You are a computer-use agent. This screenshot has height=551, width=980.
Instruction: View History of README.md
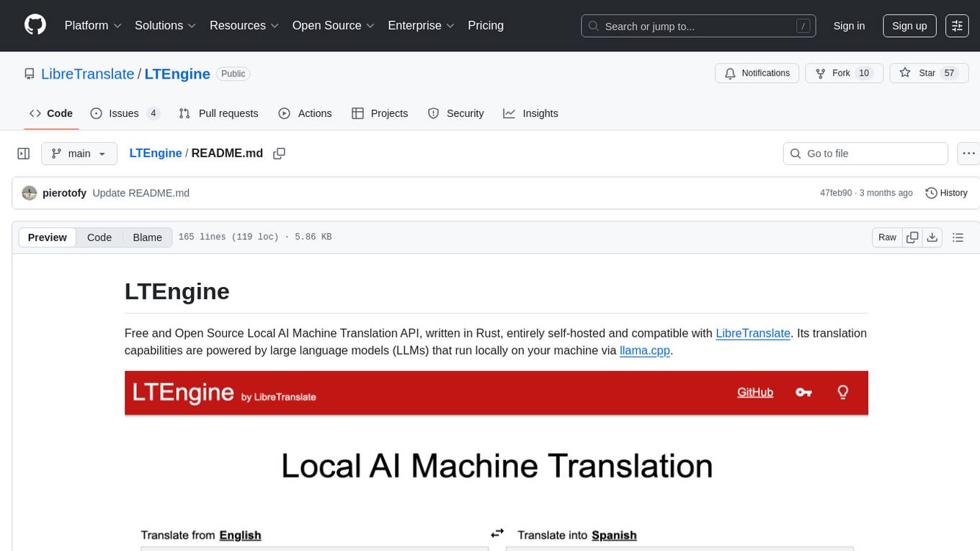[x=946, y=193]
